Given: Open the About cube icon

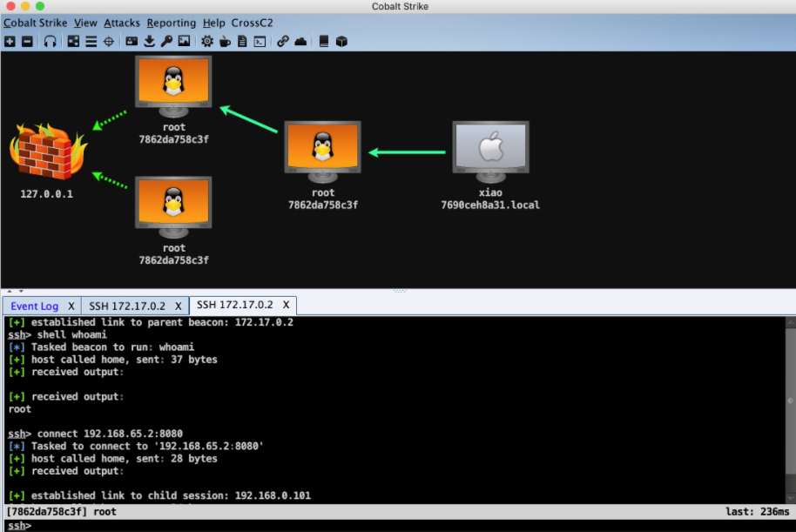Looking at the screenshot, I should tap(341, 41).
